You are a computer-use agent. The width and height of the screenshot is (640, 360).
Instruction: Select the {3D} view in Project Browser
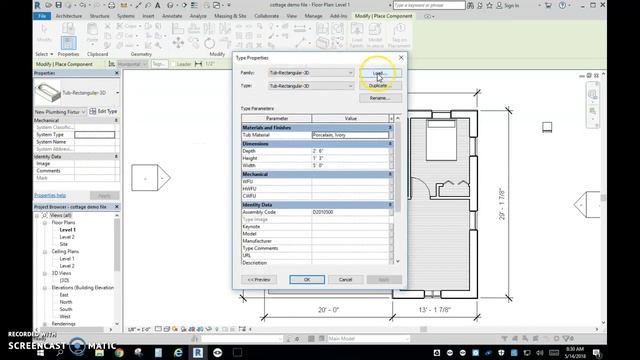[64, 280]
